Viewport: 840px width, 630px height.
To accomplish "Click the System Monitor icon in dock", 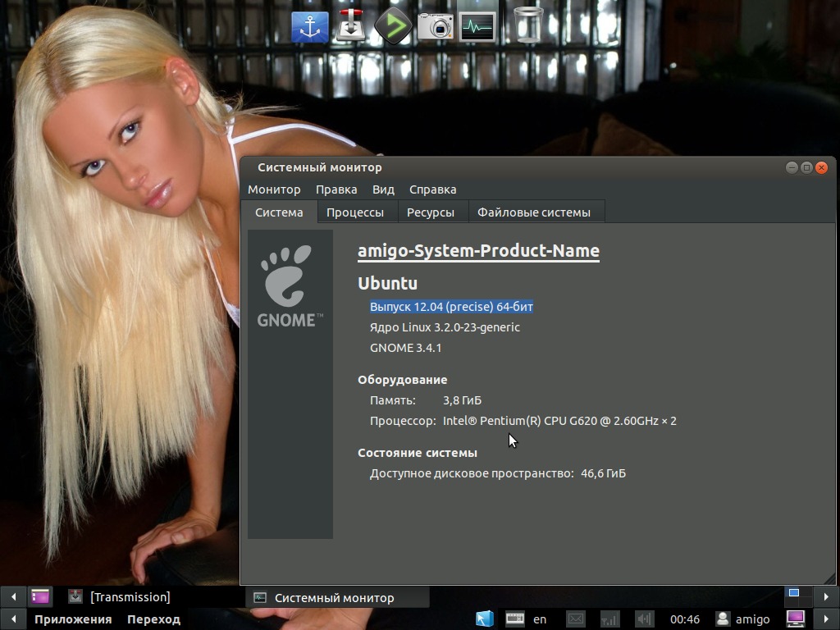I will 477,26.
